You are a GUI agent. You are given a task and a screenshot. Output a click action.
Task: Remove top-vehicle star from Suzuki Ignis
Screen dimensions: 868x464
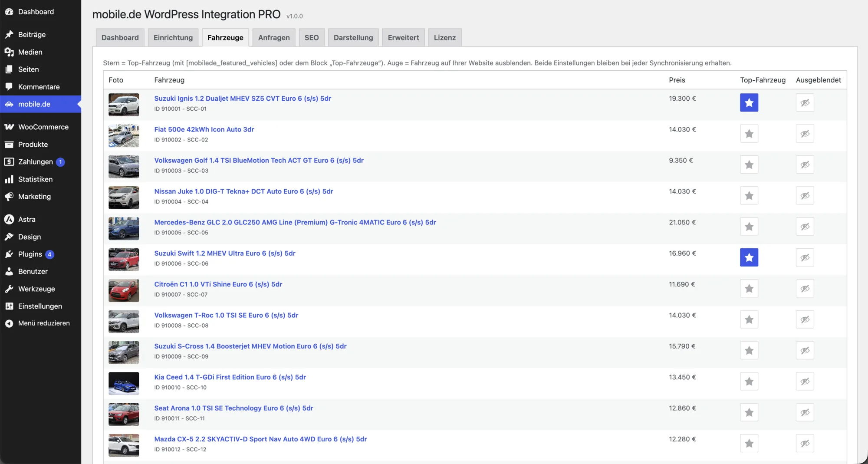749,103
